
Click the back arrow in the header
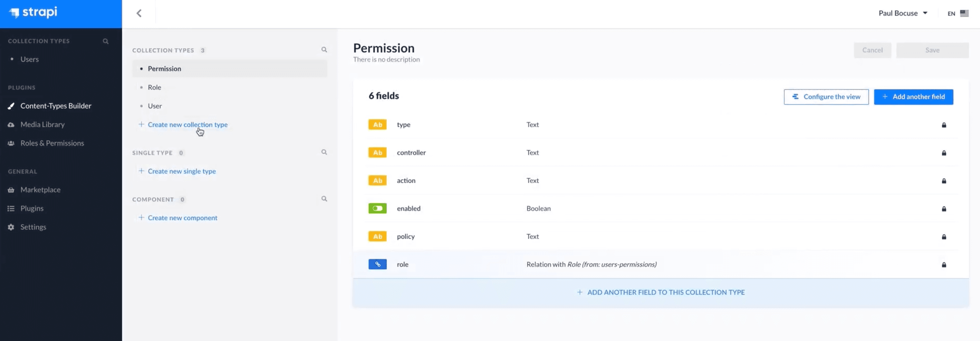pyautogui.click(x=139, y=13)
